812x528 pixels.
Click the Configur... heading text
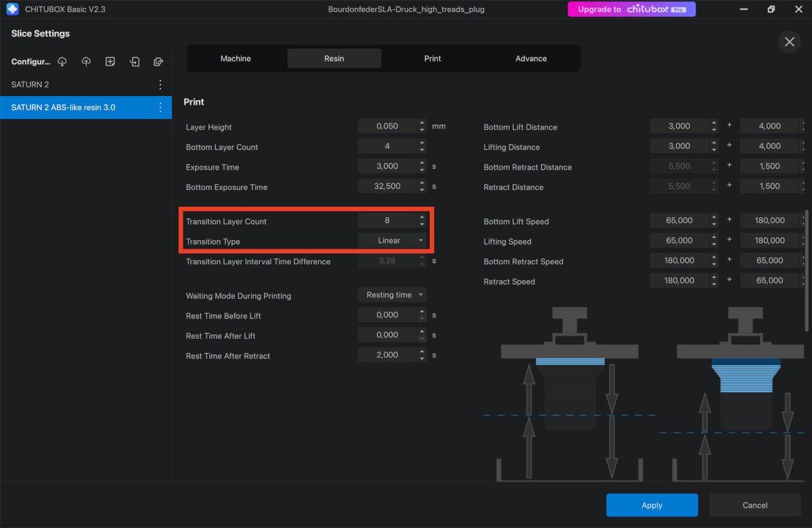31,62
